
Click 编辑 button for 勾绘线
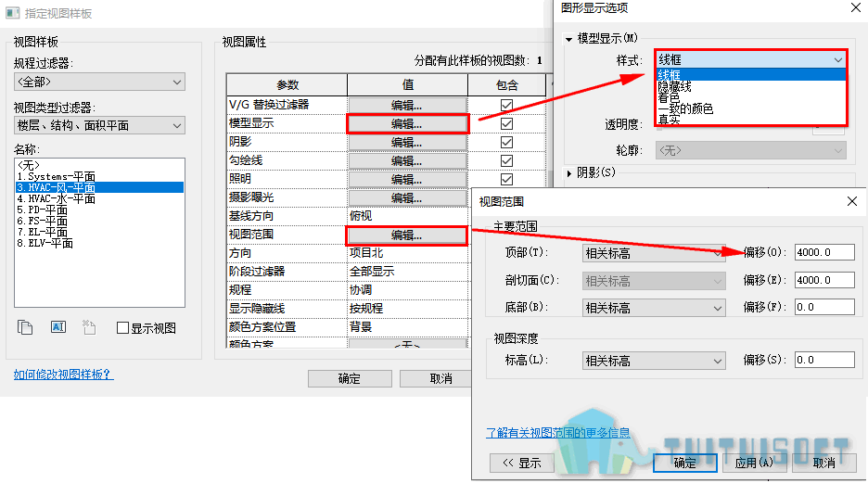[407, 161]
